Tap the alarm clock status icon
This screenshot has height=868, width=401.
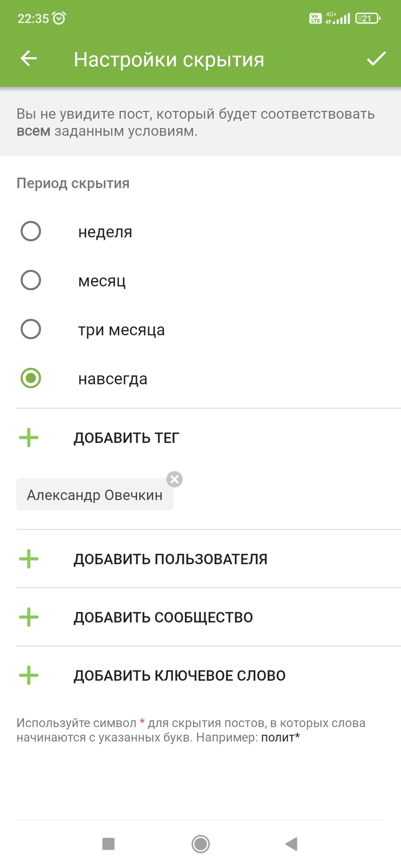59,18
